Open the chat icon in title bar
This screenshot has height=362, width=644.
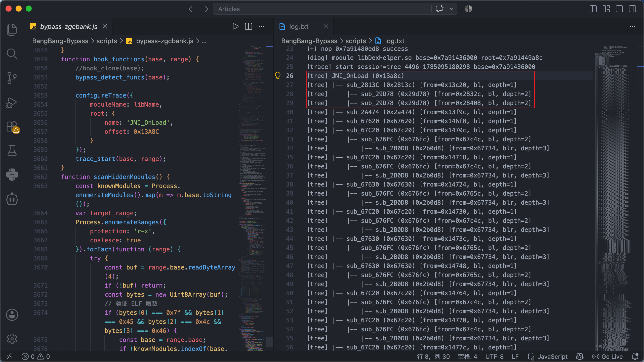439,9
